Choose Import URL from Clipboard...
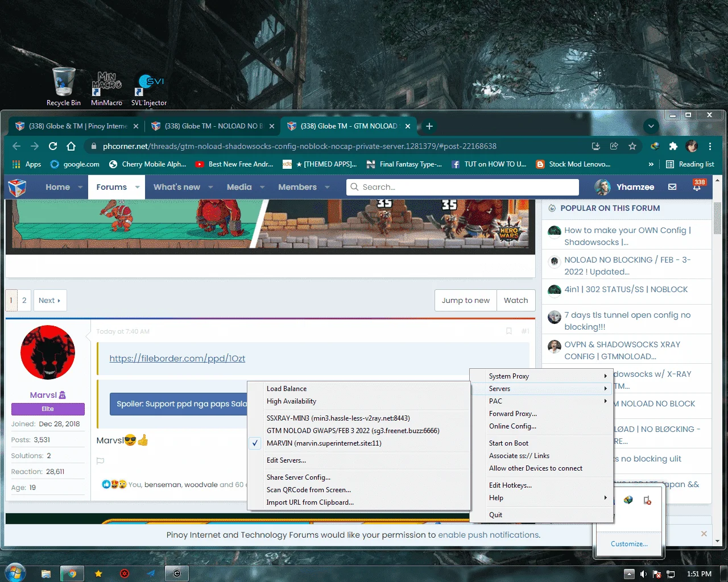Image resolution: width=728 pixels, height=582 pixels. click(x=358, y=502)
